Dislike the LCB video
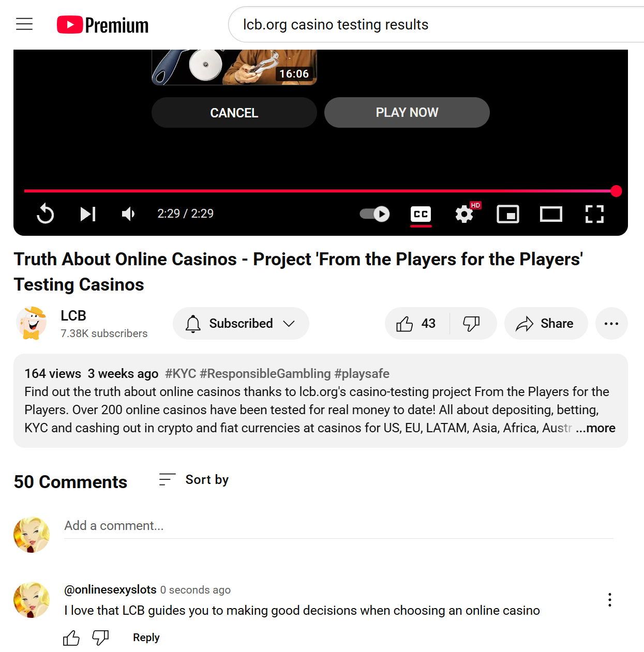 tap(472, 324)
